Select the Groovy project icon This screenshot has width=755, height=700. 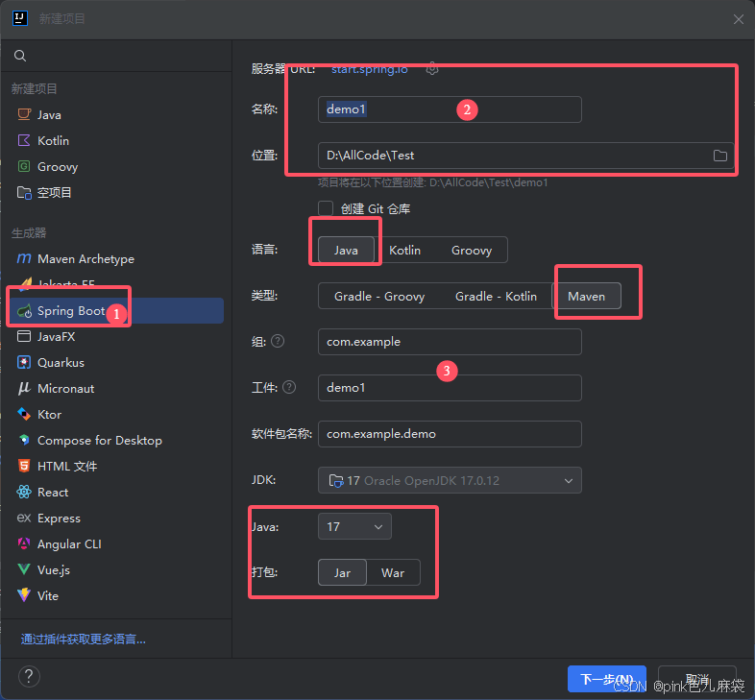[x=24, y=166]
